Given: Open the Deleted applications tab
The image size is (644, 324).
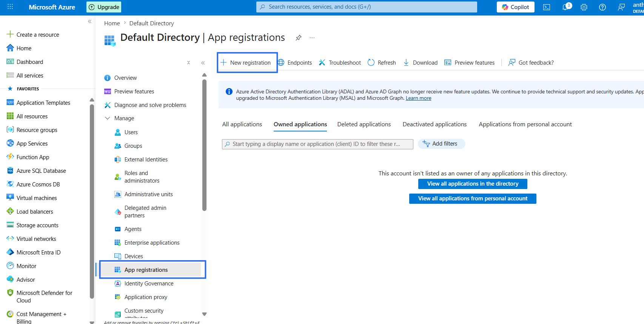Looking at the screenshot, I should pyautogui.click(x=364, y=124).
